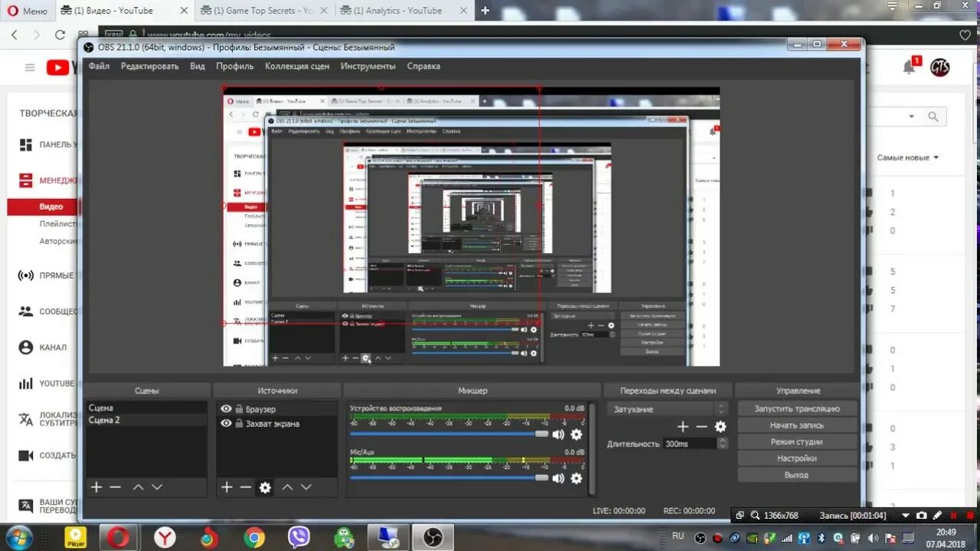Open gear settings for Mic/Aux

coord(577,478)
